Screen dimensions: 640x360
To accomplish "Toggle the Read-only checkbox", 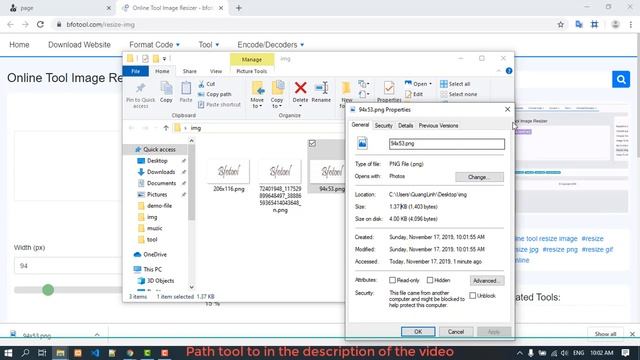I will click(392, 280).
